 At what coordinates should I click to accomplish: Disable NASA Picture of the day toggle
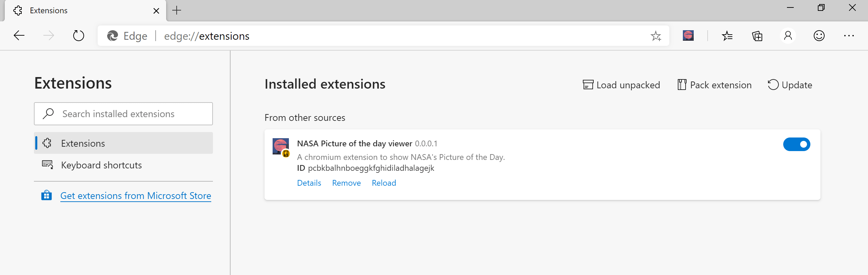click(x=796, y=144)
